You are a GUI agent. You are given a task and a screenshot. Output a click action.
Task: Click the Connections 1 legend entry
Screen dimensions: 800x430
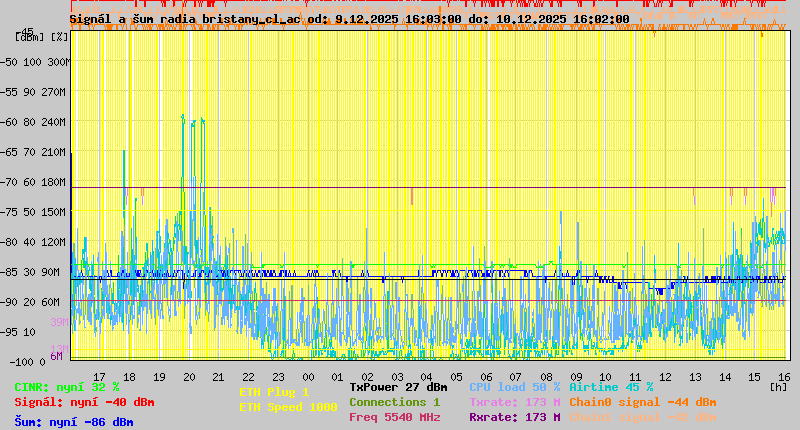pyautogui.click(x=394, y=402)
